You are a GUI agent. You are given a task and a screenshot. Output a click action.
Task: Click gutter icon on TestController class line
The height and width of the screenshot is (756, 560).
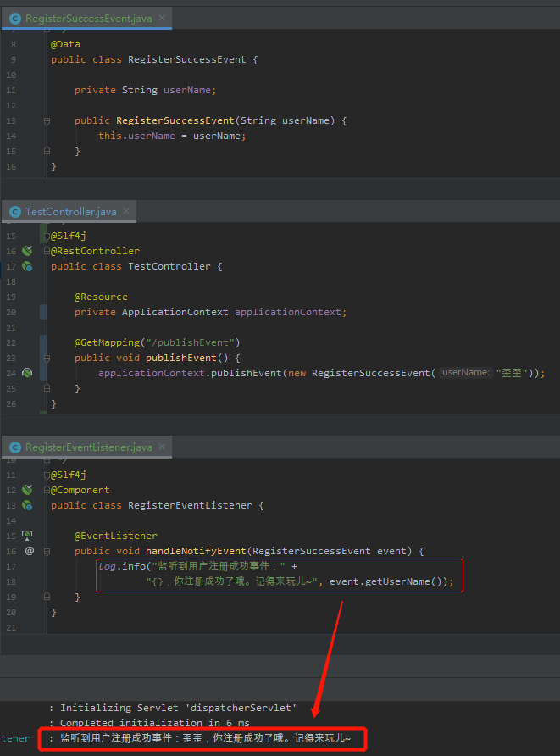pyautogui.click(x=27, y=266)
